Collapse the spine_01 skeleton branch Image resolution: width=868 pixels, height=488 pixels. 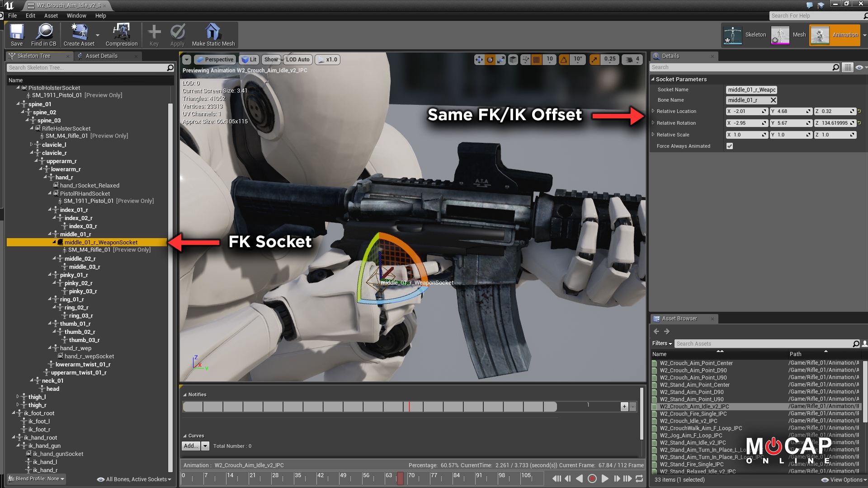point(17,103)
